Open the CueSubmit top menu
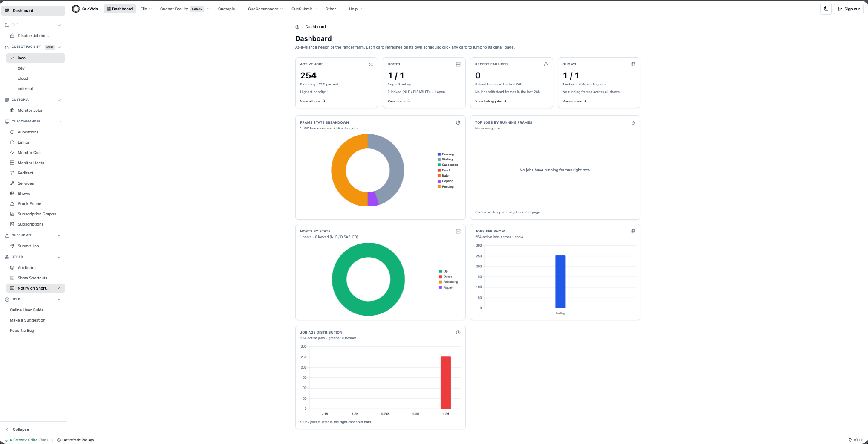Screen dimensions: 868x444 (x=304, y=9)
